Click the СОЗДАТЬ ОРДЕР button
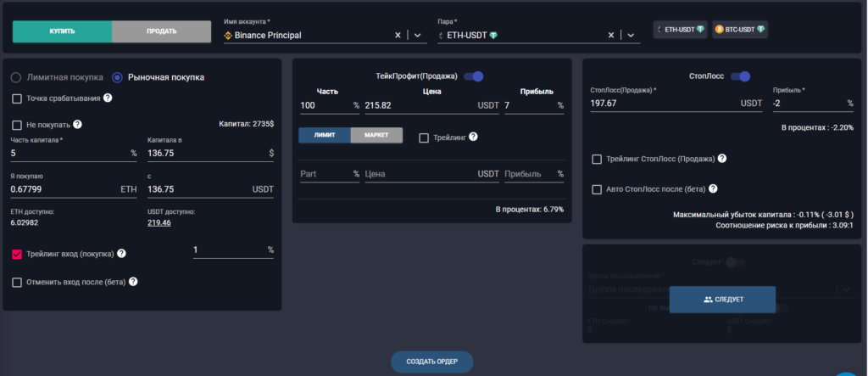Viewport: 868px width, 376px height. point(431,362)
